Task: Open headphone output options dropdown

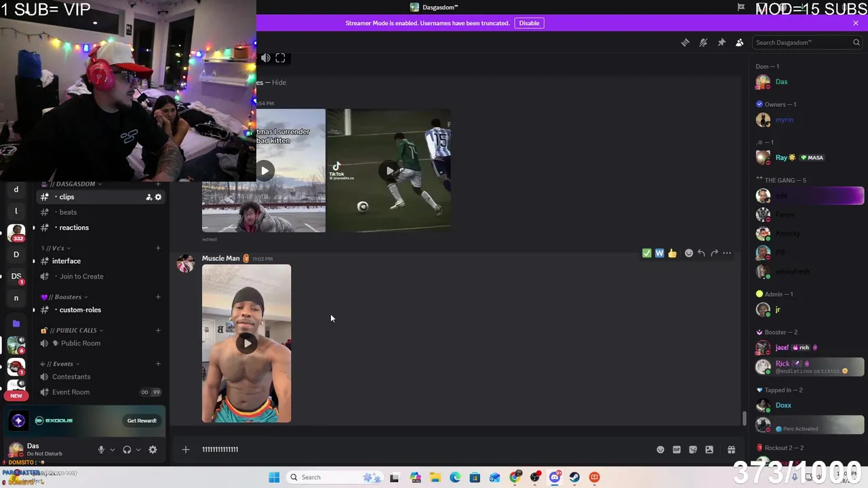Action: tap(138, 449)
